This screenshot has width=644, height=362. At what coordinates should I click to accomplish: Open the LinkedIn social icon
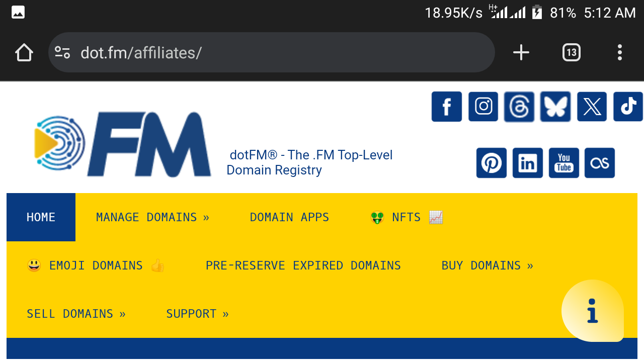click(528, 163)
